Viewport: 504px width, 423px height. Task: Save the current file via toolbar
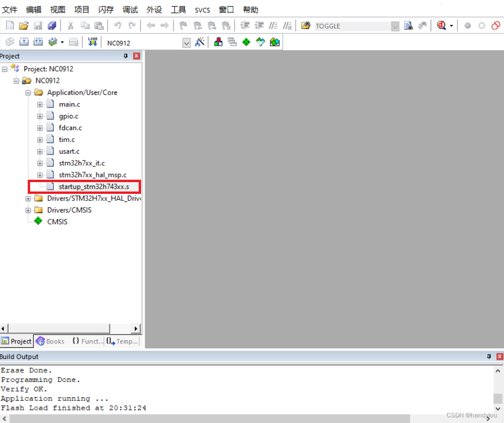pos(38,26)
